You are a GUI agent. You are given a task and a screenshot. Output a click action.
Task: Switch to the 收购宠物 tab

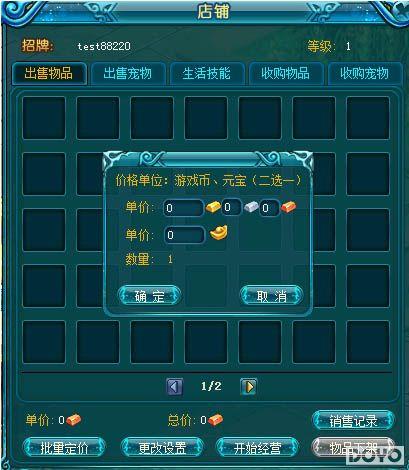(x=364, y=73)
